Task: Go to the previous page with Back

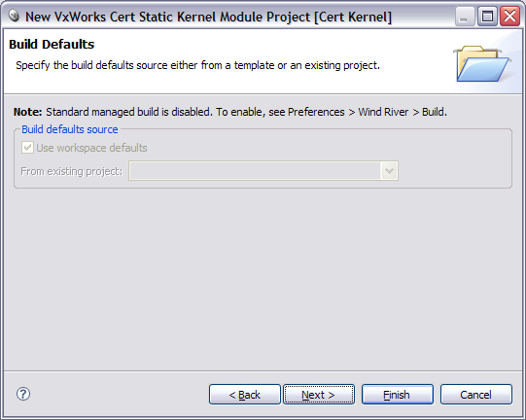Action: [x=245, y=395]
